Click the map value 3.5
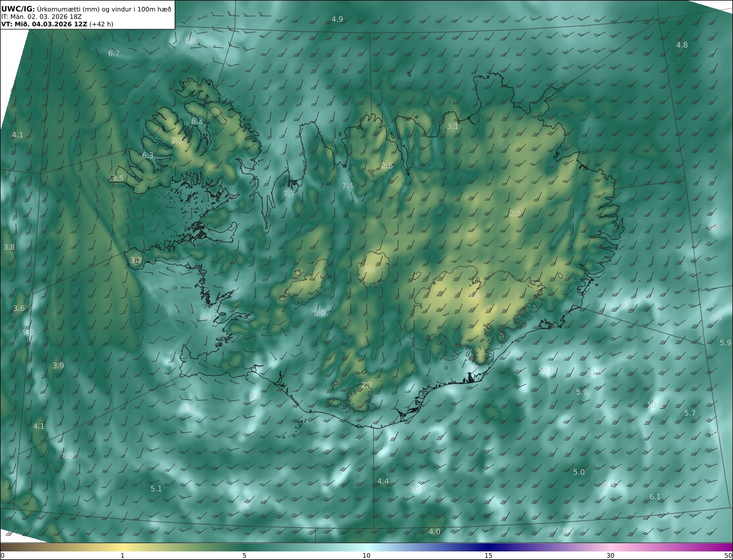This screenshot has width=733, height=560. tap(118, 179)
